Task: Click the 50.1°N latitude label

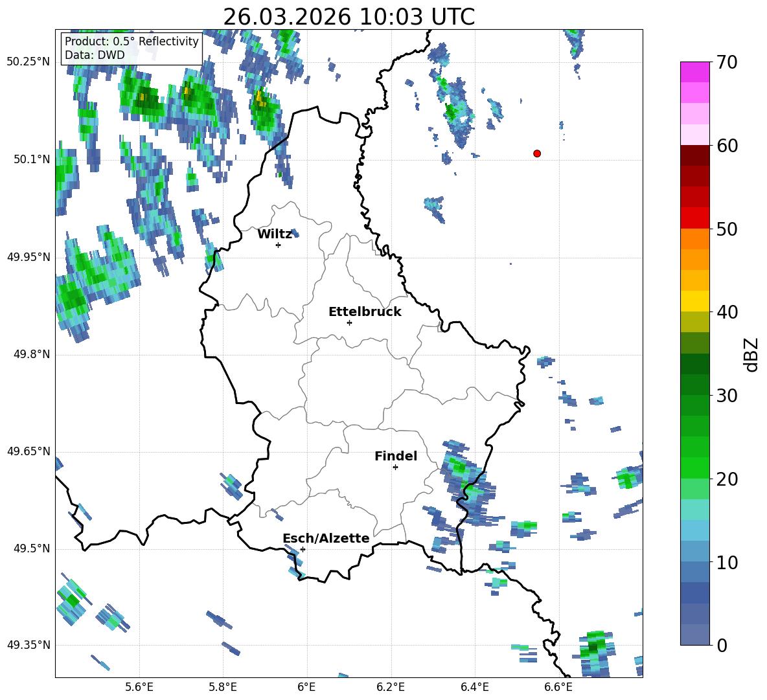Action: coord(32,159)
